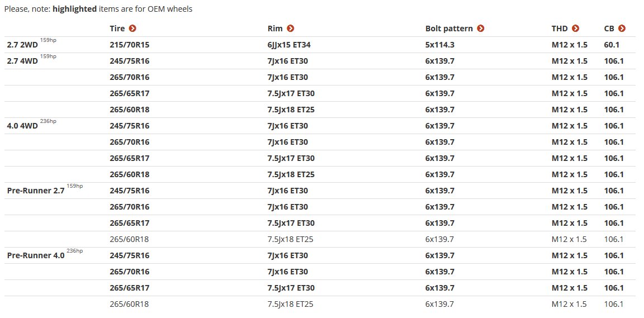Click the red arrow icon beside CB

pos(622,29)
